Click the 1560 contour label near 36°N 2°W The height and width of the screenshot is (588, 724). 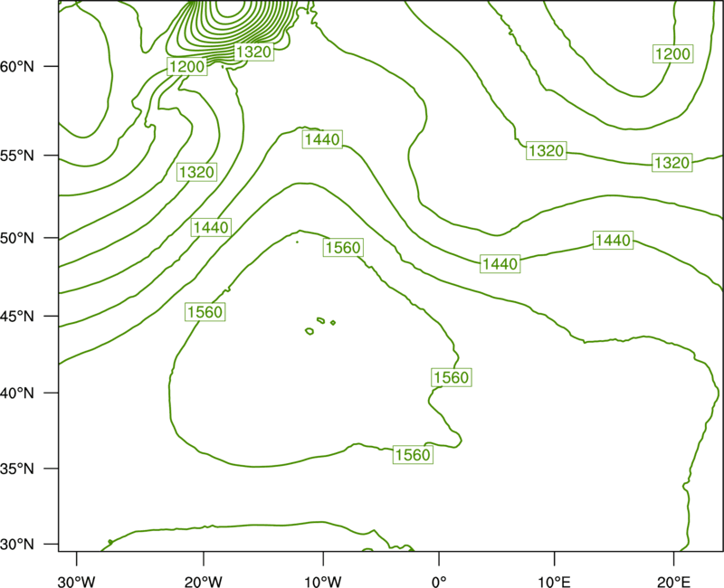[414, 455]
